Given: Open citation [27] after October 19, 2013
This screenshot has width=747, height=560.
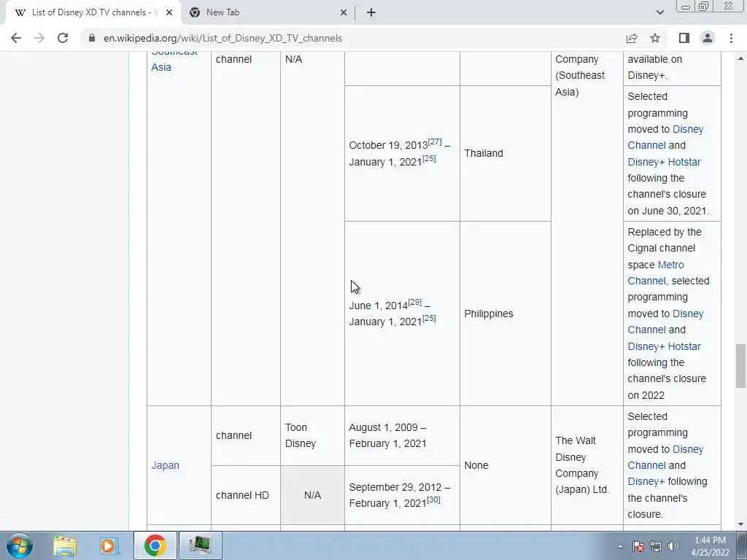Looking at the screenshot, I should pos(435,142).
